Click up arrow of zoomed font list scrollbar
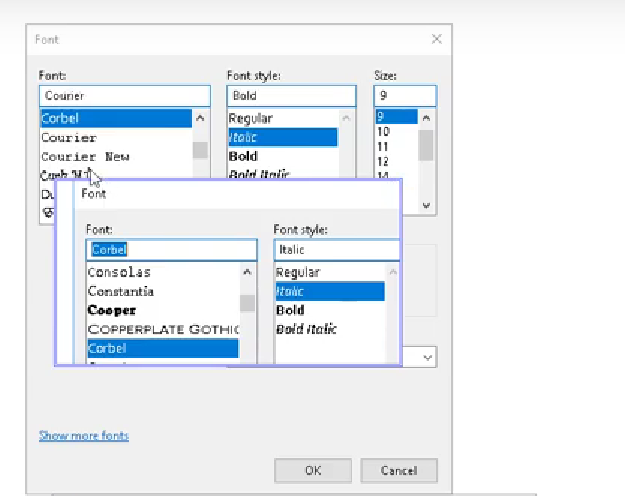The height and width of the screenshot is (496, 625). pyautogui.click(x=247, y=272)
